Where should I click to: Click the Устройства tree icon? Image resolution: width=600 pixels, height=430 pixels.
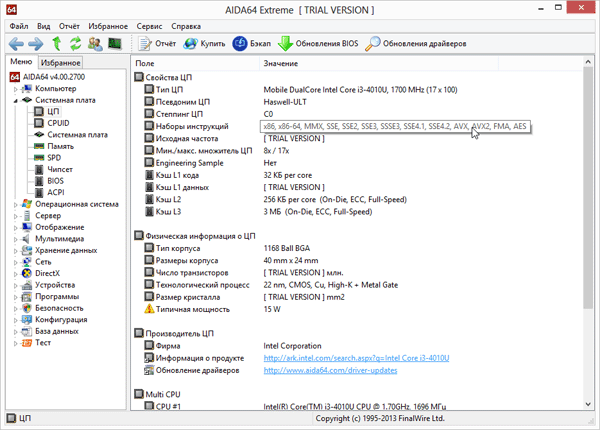27,285
